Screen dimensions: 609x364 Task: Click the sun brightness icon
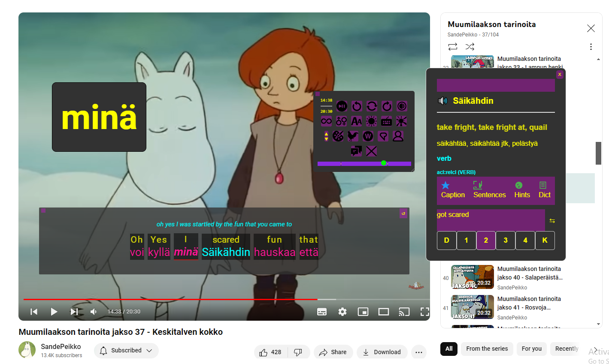point(372,121)
